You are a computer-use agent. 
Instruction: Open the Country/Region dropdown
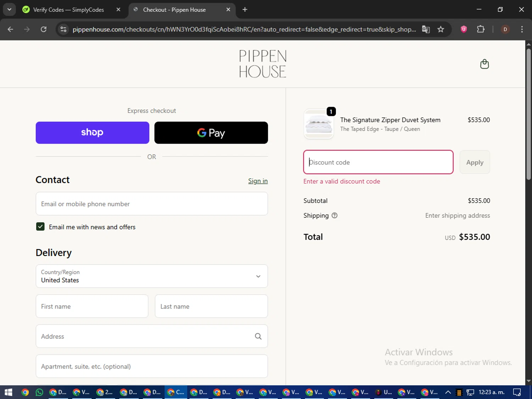[x=152, y=276]
